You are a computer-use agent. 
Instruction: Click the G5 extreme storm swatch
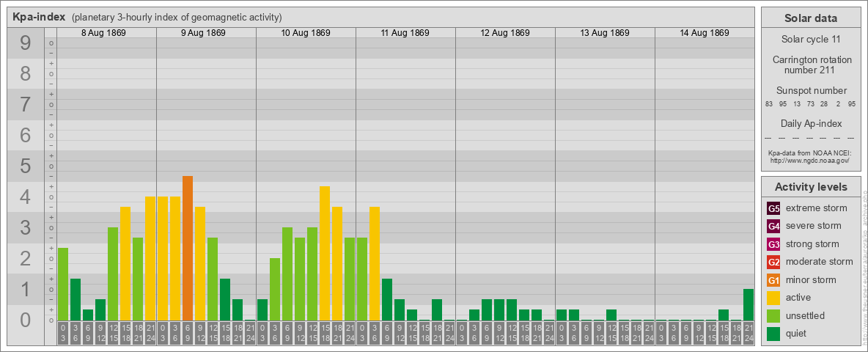pyautogui.click(x=773, y=209)
